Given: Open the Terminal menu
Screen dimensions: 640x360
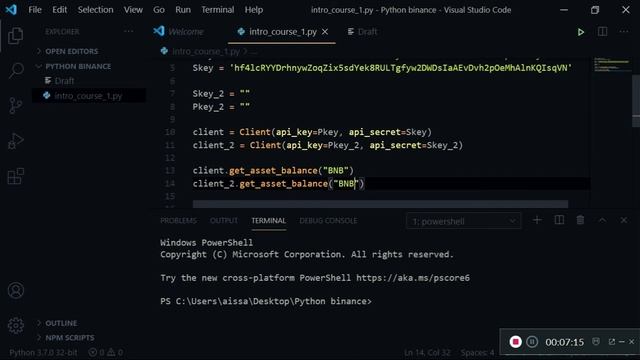Looking at the screenshot, I should point(218,10).
